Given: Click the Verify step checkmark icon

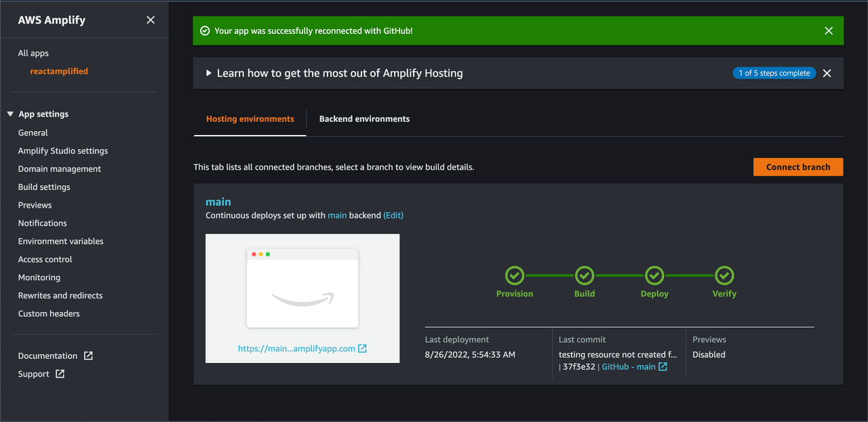Looking at the screenshot, I should coord(724,275).
